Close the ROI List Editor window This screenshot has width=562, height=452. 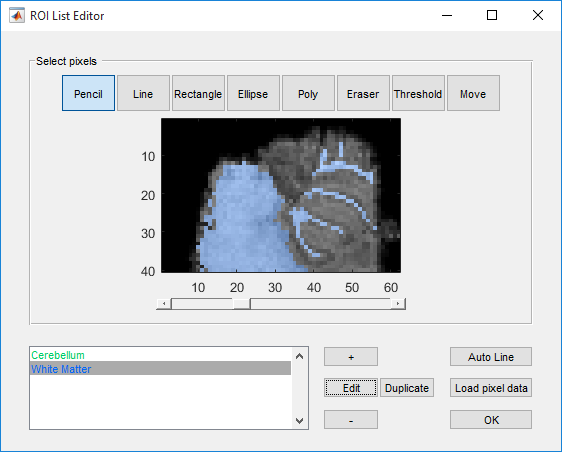[x=538, y=15]
